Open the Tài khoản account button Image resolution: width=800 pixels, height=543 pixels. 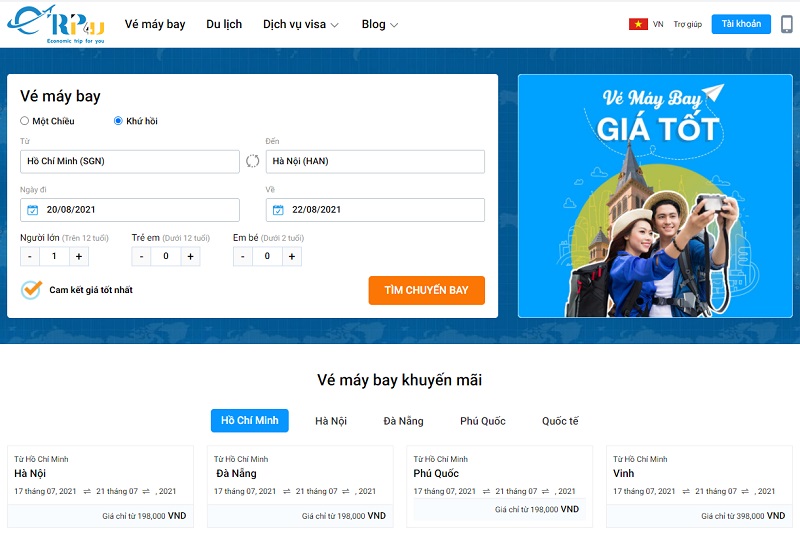[741, 24]
